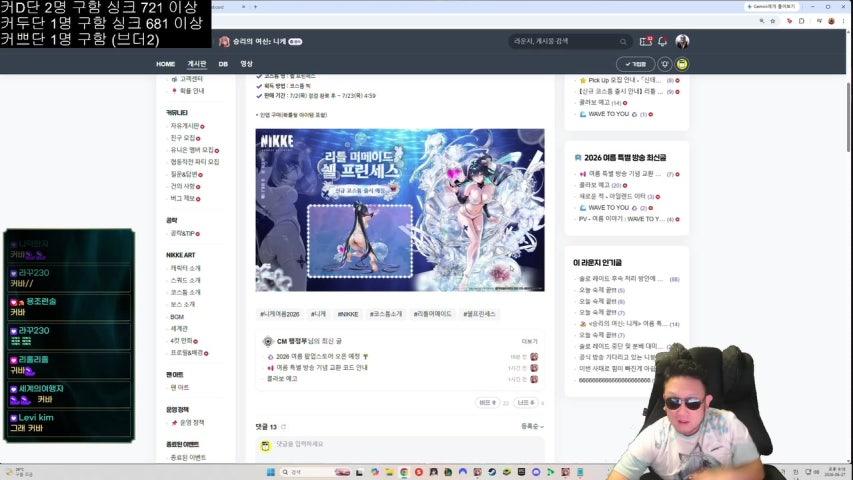Image resolution: width=853 pixels, height=480 pixels.
Task: Open 【신규 코스튬 출시 안내】 notice link
Action: coord(621,91)
